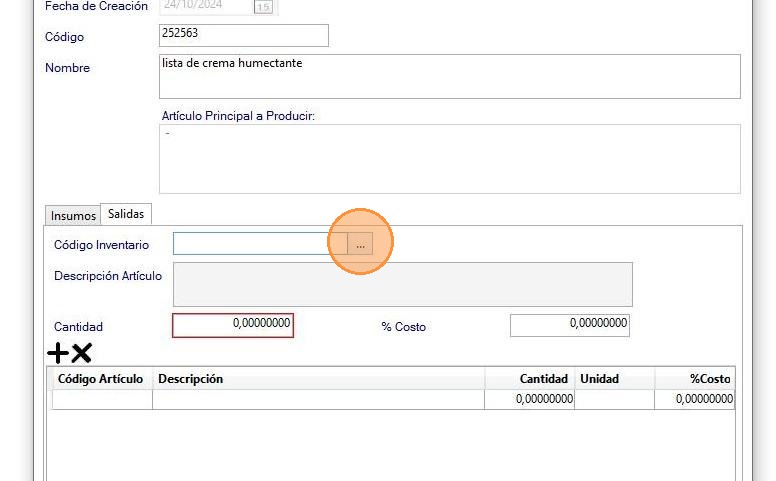Click the Código field containing 252563
This screenshot has width=776, height=481.
(244, 36)
